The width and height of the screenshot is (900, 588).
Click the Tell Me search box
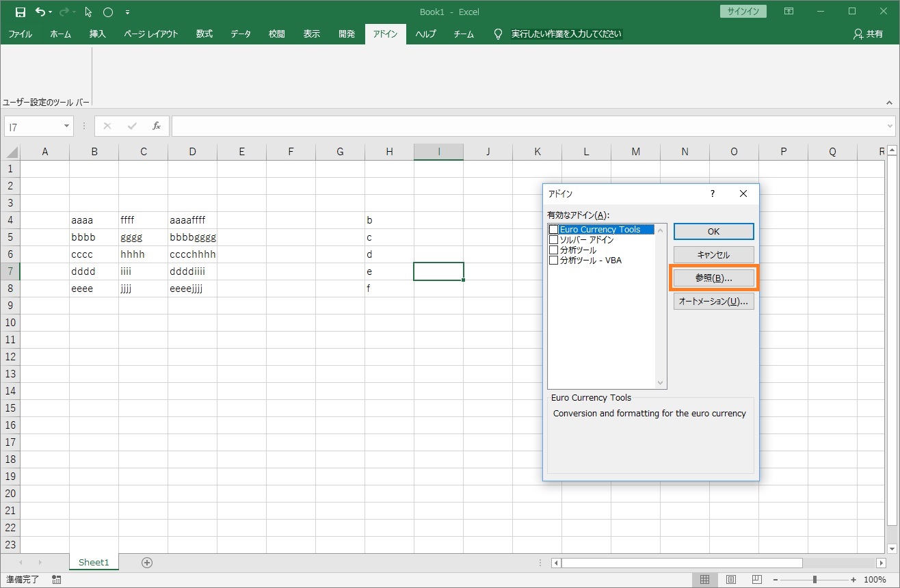coord(567,34)
